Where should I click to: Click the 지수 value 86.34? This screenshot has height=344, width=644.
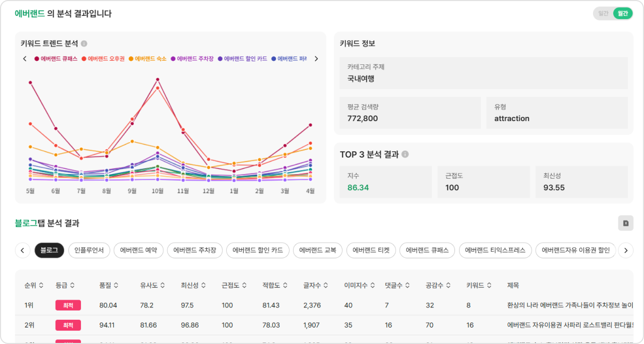click(358, 187)
